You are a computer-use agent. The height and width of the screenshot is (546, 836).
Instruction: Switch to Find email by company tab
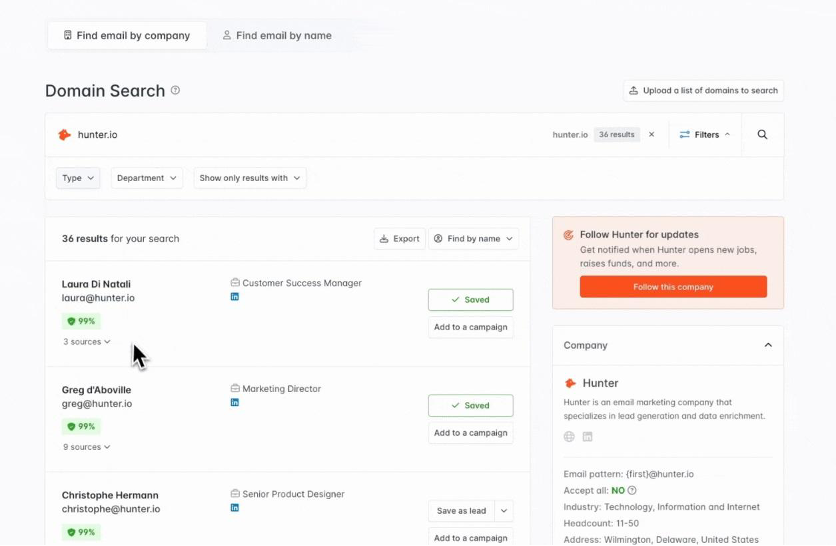[127, 35]
